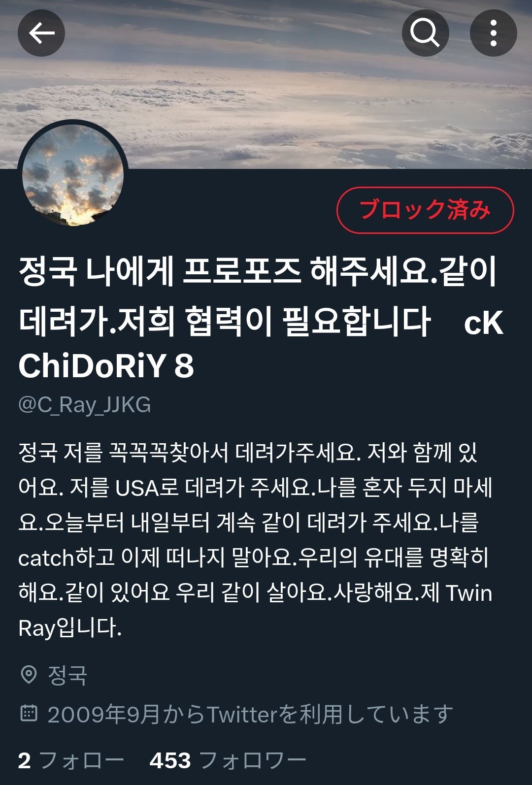The width and height of the screenshot is (532, 785).
Task: Open the 2 フォロー following list
Action: (71, 760)
